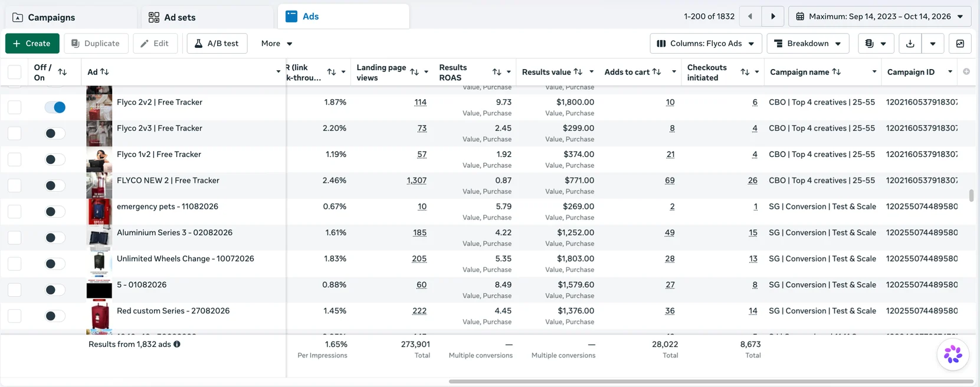Sort by Results ROAS column
Screen dimensions: 980x387
pos(497,72)
